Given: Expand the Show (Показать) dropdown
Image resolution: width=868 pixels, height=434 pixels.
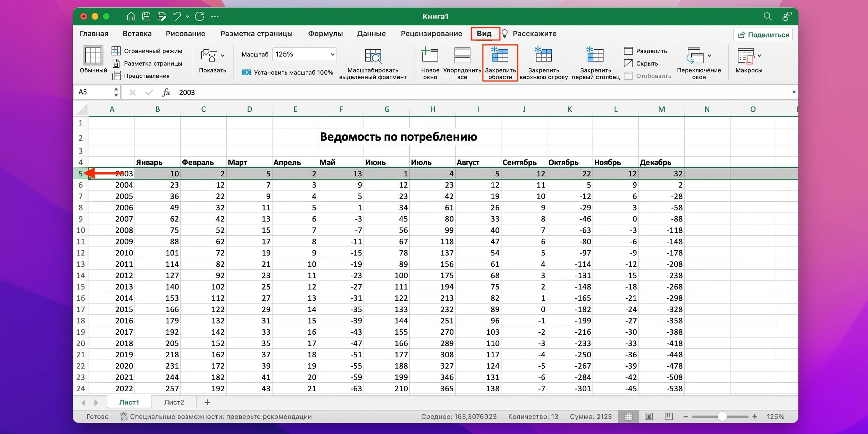Looking at the screenshot, I should tap(223, 56).
